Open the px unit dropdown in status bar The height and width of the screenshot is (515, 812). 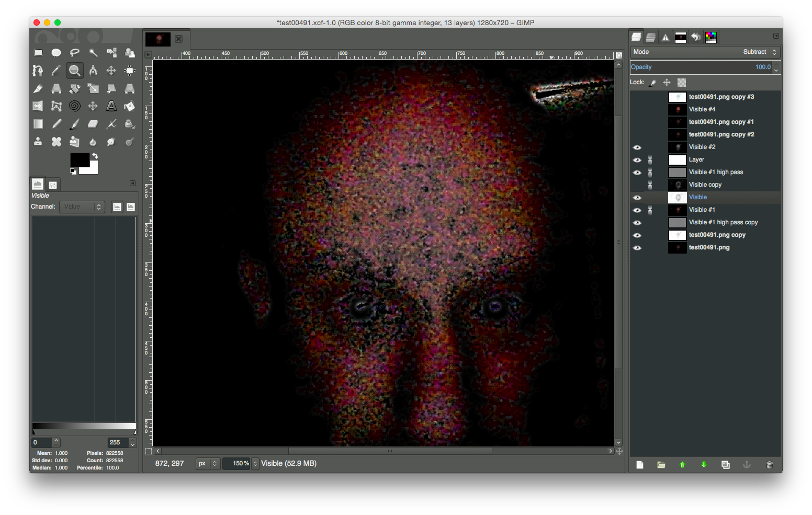pos(208,464)
